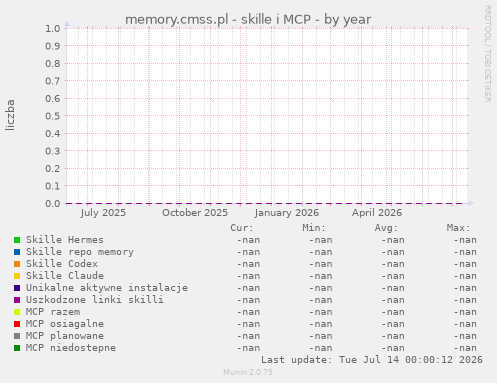
Task: Click the graph title 'memory.cmss.pl - skille i MCP - by year'
Action: pos(248,20)
